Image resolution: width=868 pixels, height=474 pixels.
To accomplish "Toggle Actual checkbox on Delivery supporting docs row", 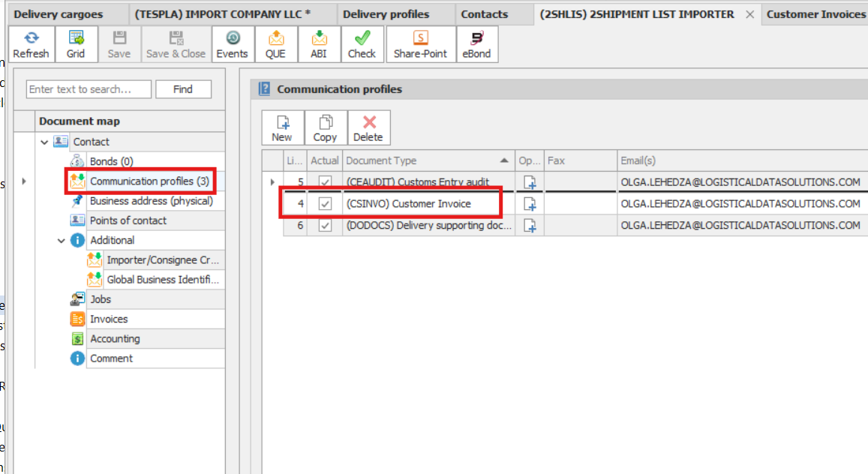I will [324, 224].
